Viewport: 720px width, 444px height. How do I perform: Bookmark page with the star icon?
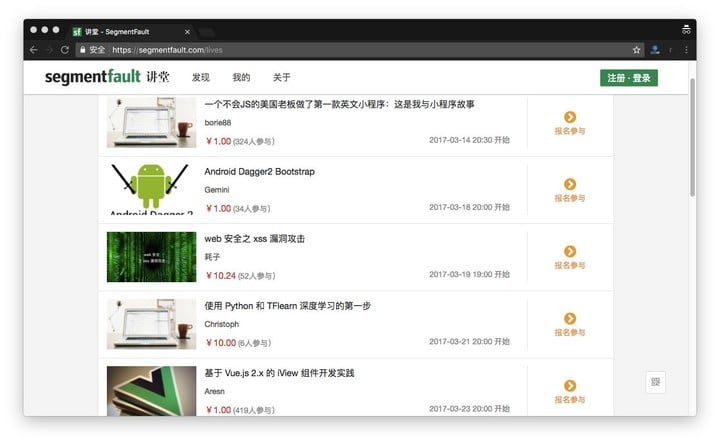coord(636,50)
